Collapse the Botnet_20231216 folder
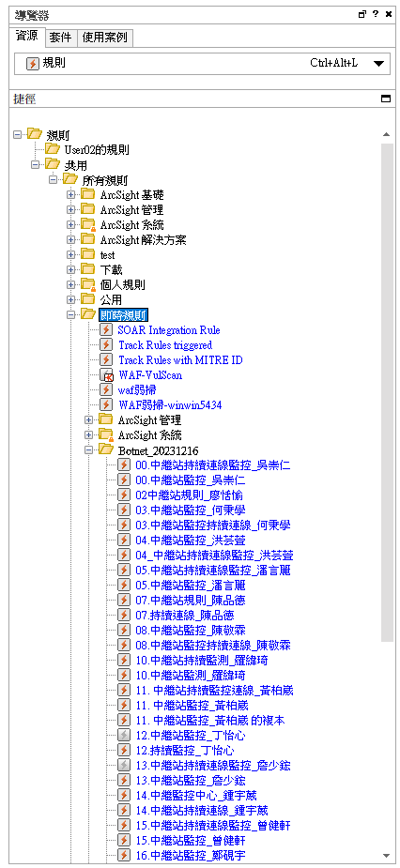400x868 pixels. click(88, 450)
